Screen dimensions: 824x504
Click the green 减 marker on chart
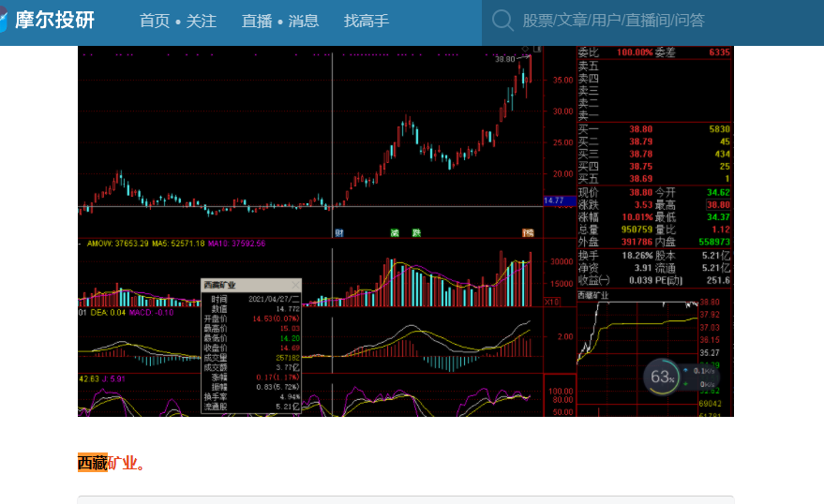coord(395,233)
